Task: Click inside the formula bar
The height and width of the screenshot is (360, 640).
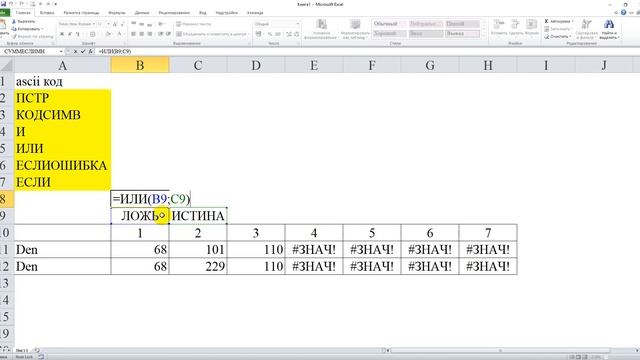Action: [x=367, y=51]
